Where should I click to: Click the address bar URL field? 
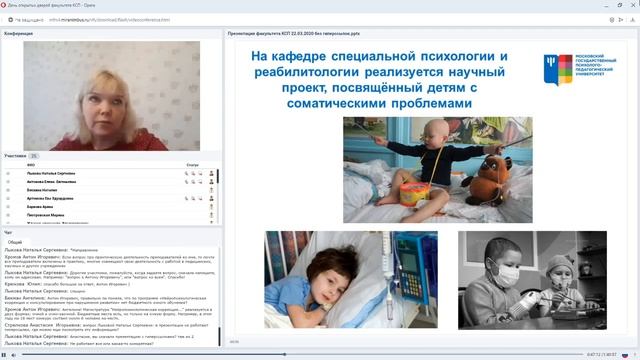coord(109,20)
